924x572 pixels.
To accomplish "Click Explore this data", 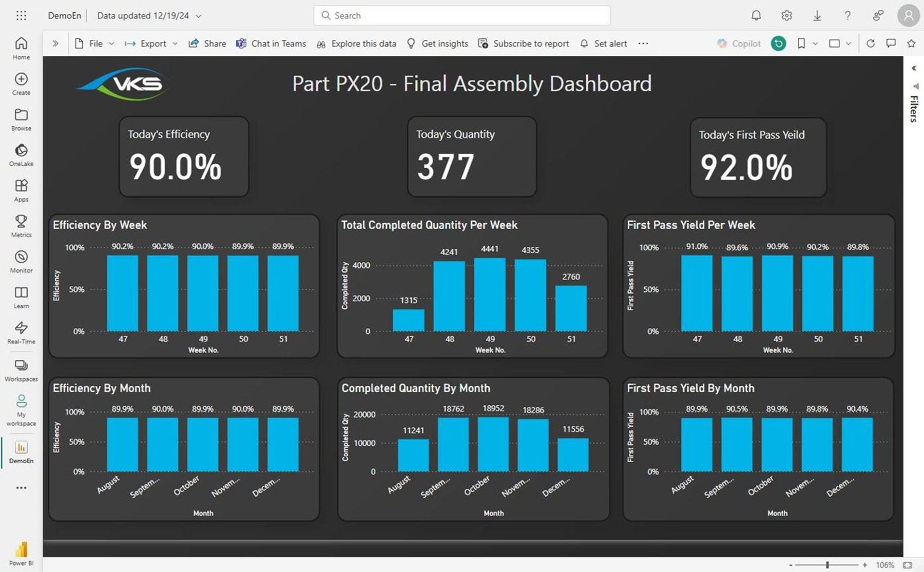I will click(x=357, y=44).
